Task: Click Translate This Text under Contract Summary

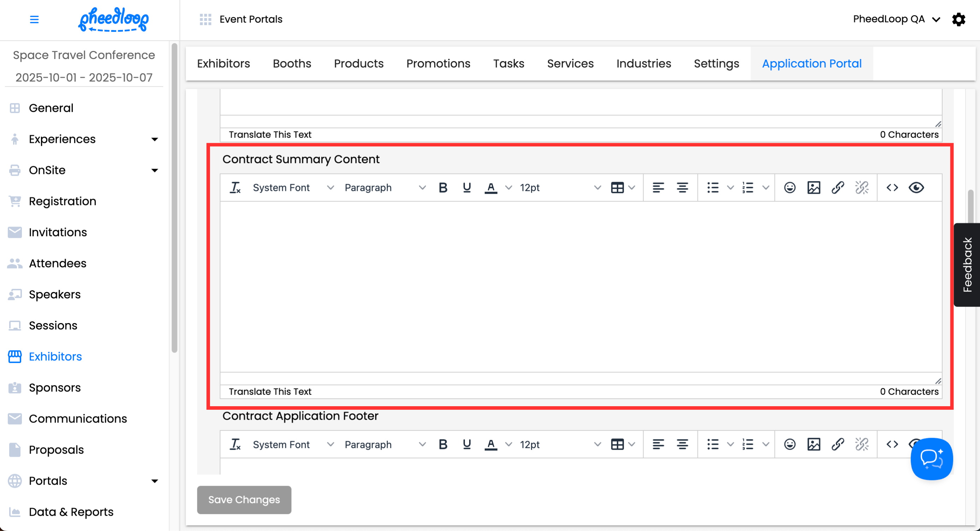Action: point(270,391)
